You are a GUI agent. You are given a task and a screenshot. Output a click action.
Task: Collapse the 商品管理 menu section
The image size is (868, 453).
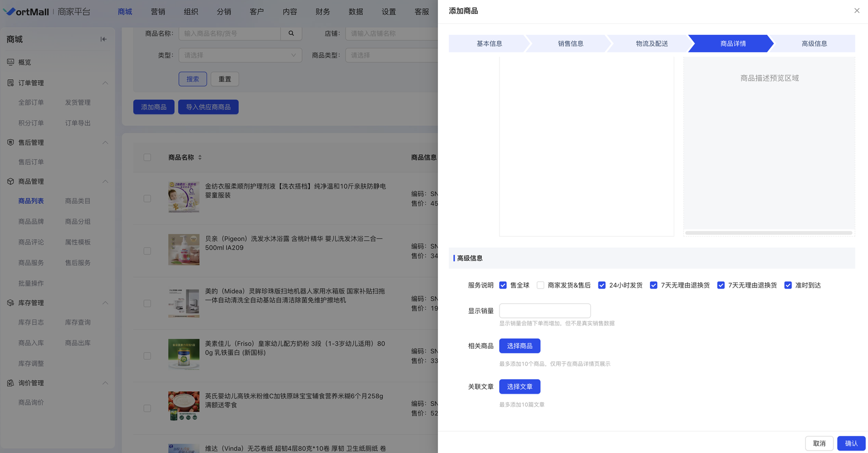pos(105,182)
